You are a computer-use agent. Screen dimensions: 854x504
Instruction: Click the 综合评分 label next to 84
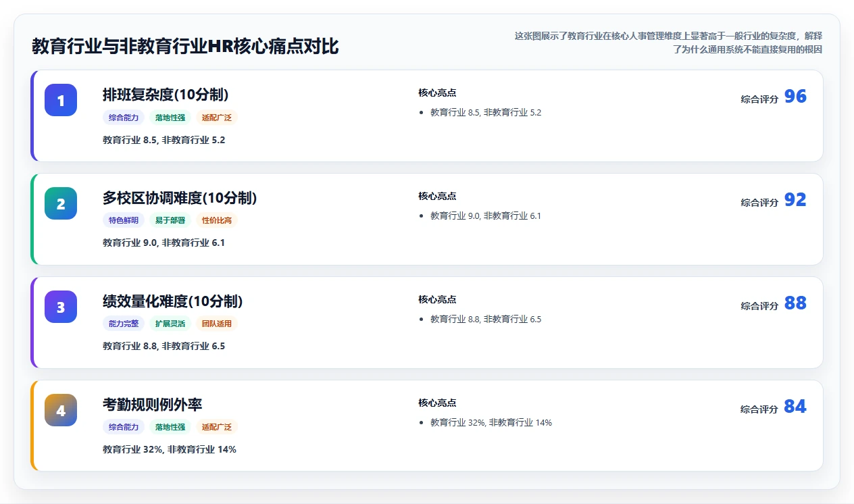(x=759, y=409)
